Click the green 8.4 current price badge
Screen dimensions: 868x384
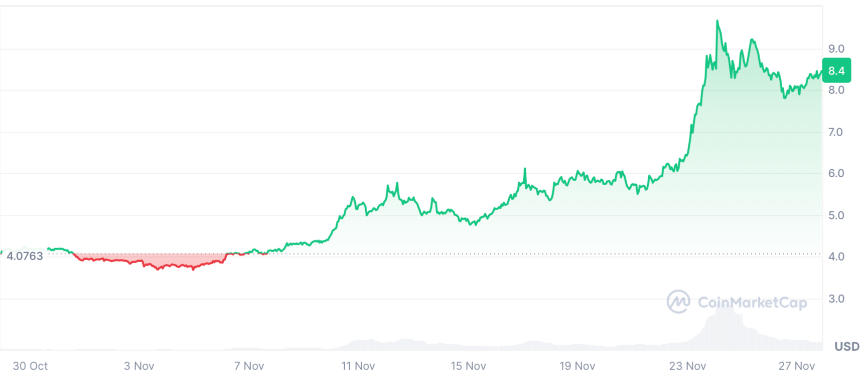click(x=836, y=71)
